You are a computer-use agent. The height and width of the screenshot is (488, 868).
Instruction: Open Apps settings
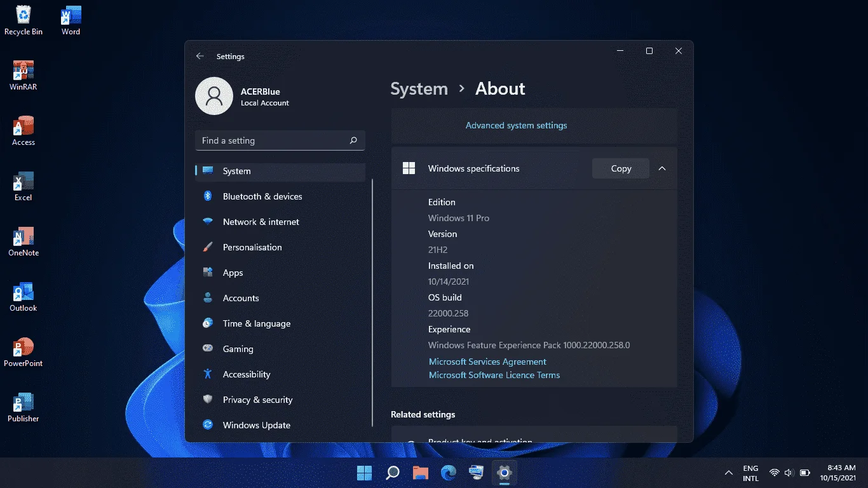(280, 273)
